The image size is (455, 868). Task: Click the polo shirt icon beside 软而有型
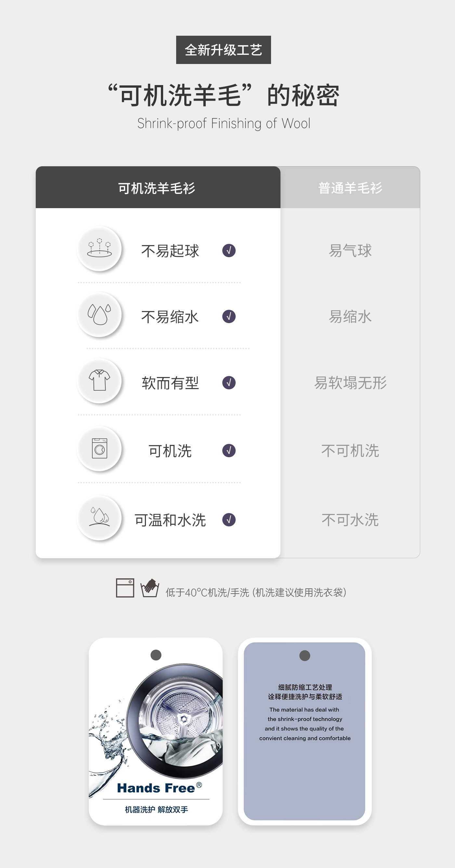tap(99, 381)
